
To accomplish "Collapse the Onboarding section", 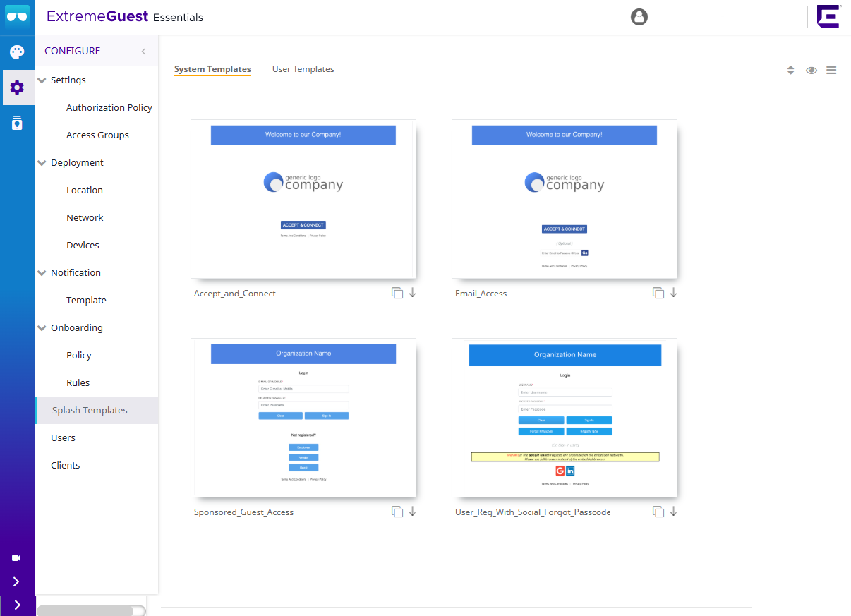I will [x=41, y=327].
